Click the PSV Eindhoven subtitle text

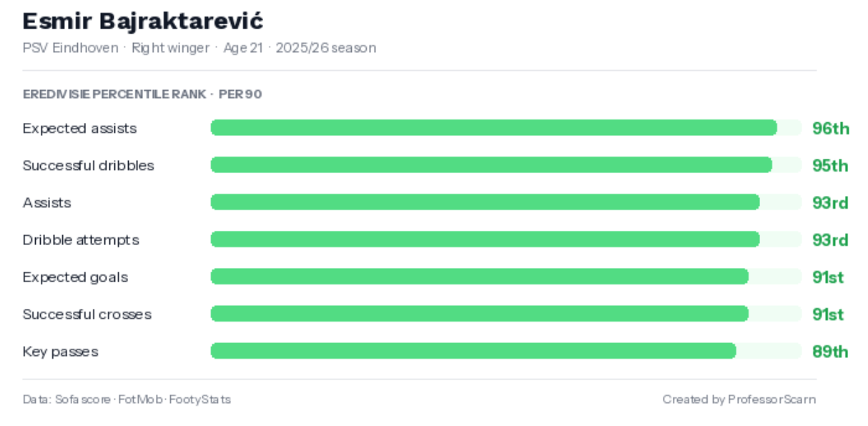[x=71, y=48]
